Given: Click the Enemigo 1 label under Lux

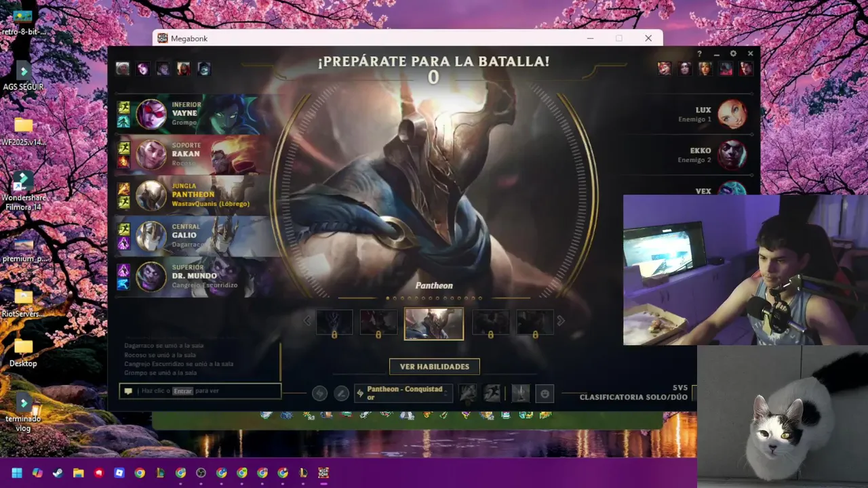Looking at the screenshot, I should [694, 119].
